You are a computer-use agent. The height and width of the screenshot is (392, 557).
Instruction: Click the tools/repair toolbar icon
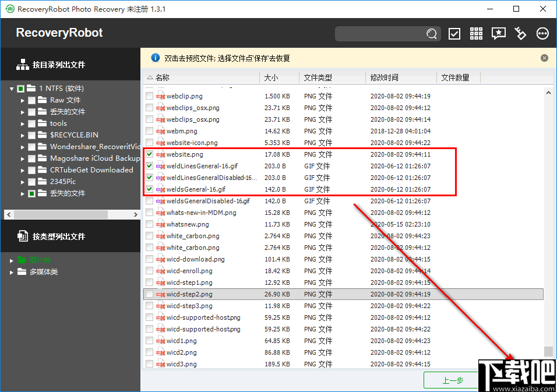pyautogui.click(x=520, y=34)
